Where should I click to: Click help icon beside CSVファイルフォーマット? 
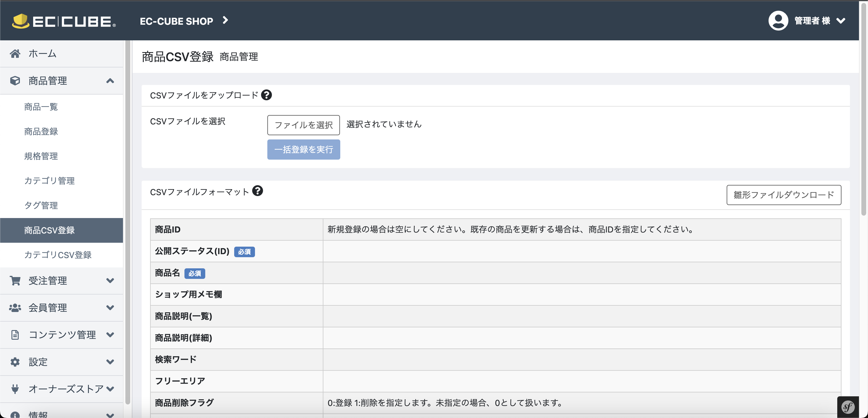(x=257, y=191)
